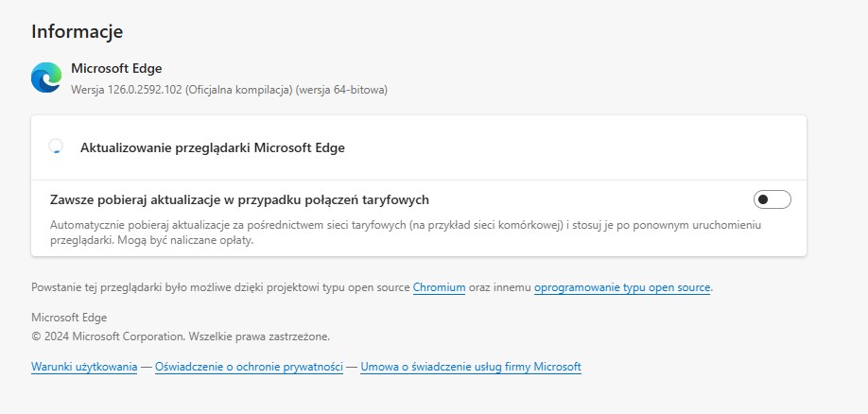The height and width of the screenshot is (414, 868).
Task: Click 'Automatycznie pobieraj aktualizacje' description text
Action: tap(406, 233)
